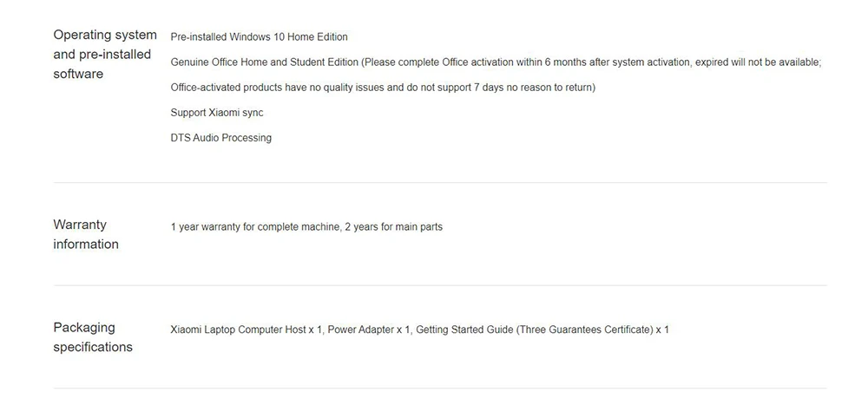Click the "Warranty information" heading
Image resolution: width=868 pixels, height=405 pixels.
point(85,234)
